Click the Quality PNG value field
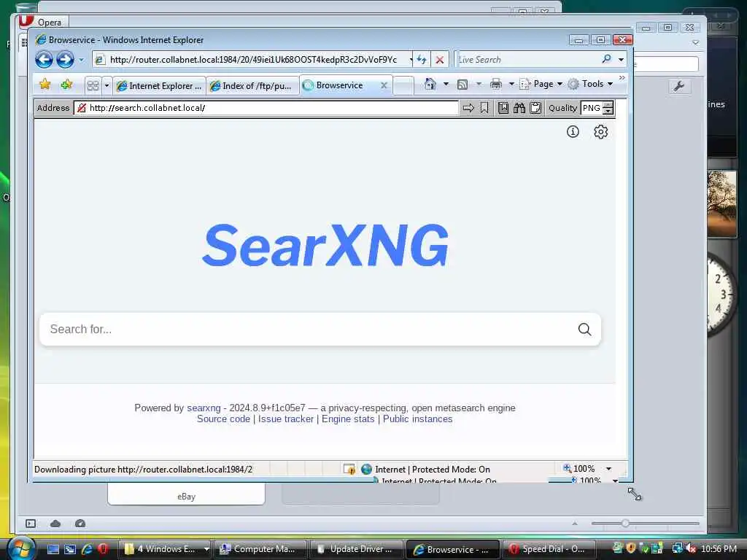The width and height of the screenshot is (747, 560). tap(592, 108)
